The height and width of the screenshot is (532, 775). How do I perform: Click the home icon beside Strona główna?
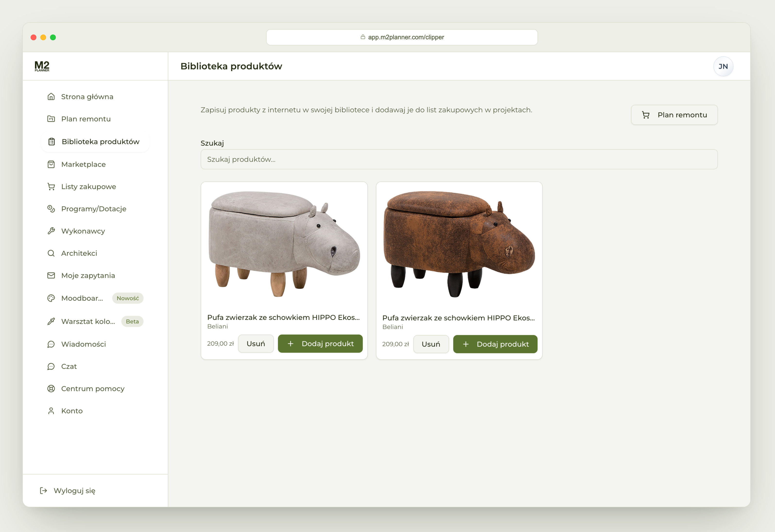[51, 97]
